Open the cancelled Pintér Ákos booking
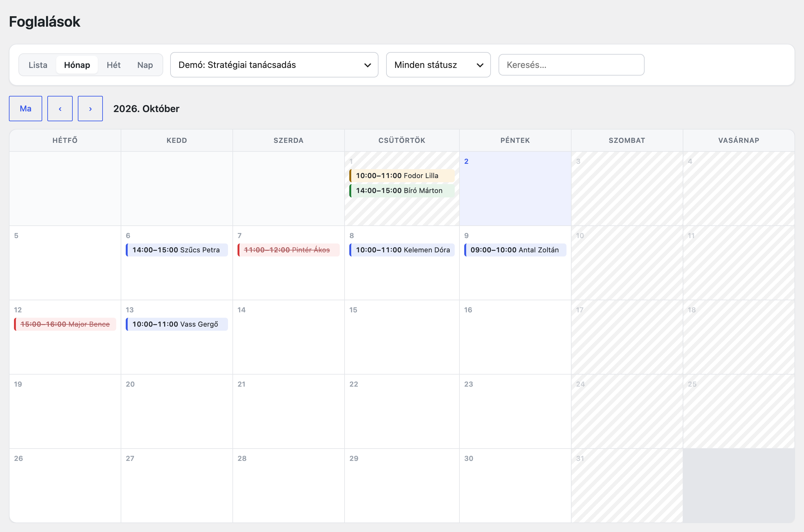Screen dimensions: 804x532 [288, 250]
